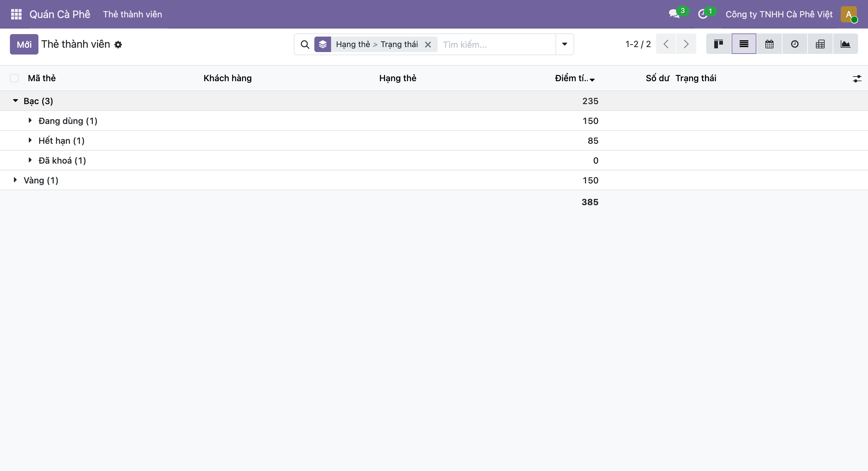Click the group-by layers facet icon

click(x=323, y=44)
